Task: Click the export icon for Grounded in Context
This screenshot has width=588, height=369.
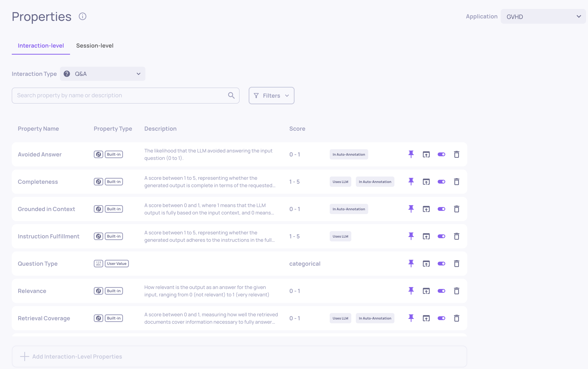Action: pos(426,209)
